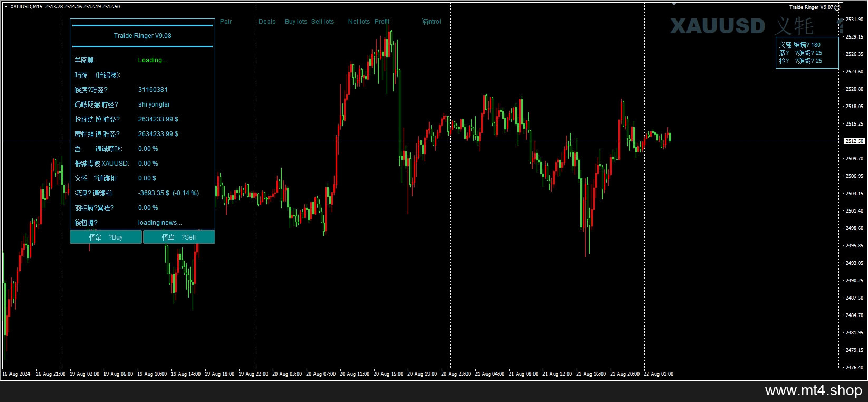Select the Deals column header
Image resolution: width=868 pixels, height=402 pixels.
[267, 22]
